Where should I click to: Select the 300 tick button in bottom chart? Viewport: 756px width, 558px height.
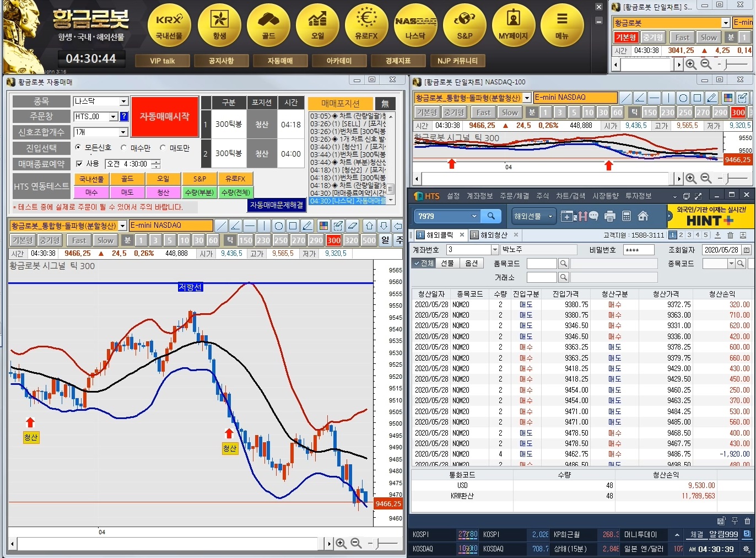click(333, 240)
